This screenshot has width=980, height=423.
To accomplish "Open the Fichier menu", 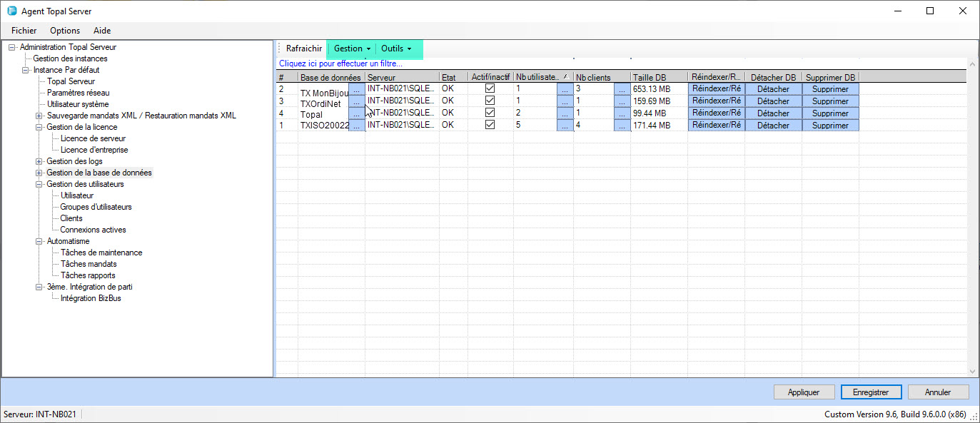I will click(x=24, y=31).
